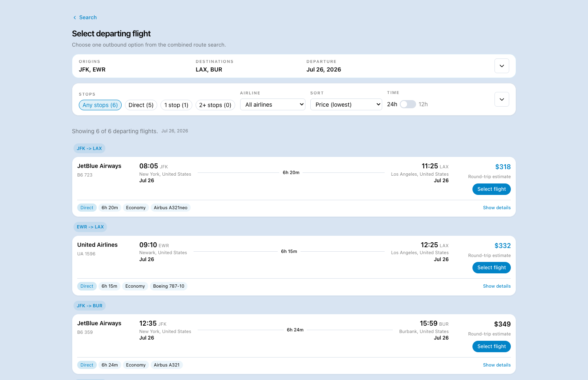Expand the filters panel chevron button
588x380 pixels.
501,99
